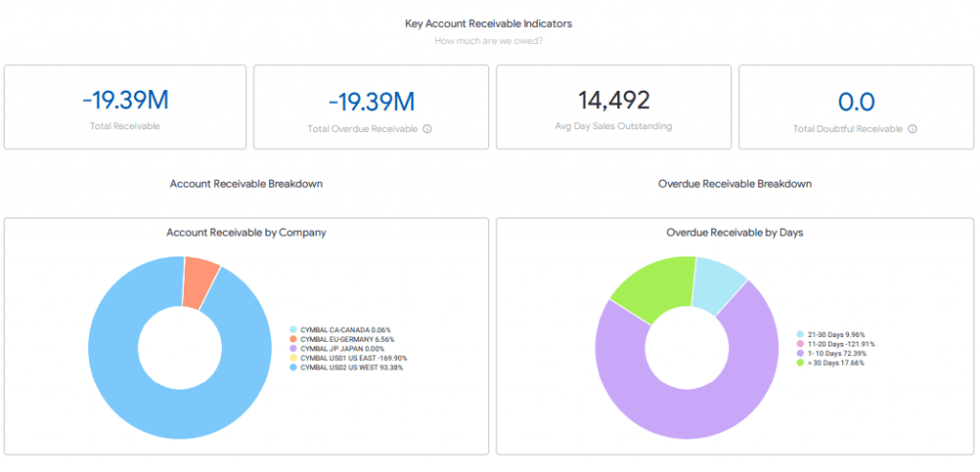Click info icon beside Total Doubtful Receivable
The image size is (980, 472).
click(x=912, y=129)
